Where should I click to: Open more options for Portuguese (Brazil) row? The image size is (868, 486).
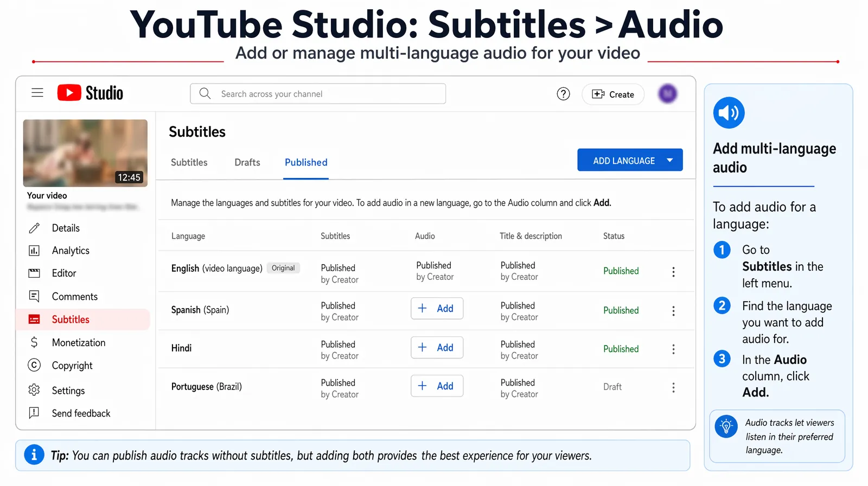coord(673,387)
